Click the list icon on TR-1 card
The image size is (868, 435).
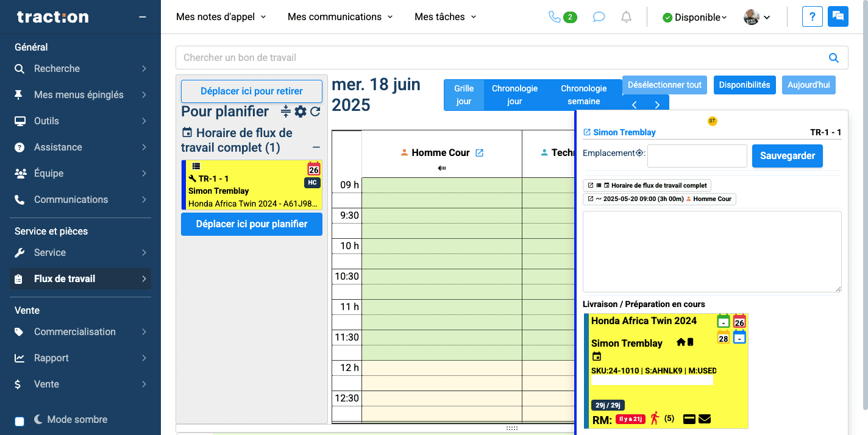[196, 166]
